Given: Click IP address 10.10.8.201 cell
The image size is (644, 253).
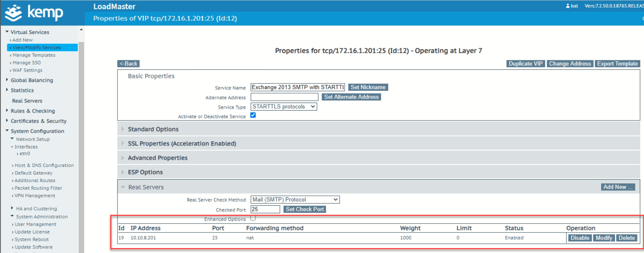Looking at the screenshot, I should pyautogui.click(x=143, y=238).
